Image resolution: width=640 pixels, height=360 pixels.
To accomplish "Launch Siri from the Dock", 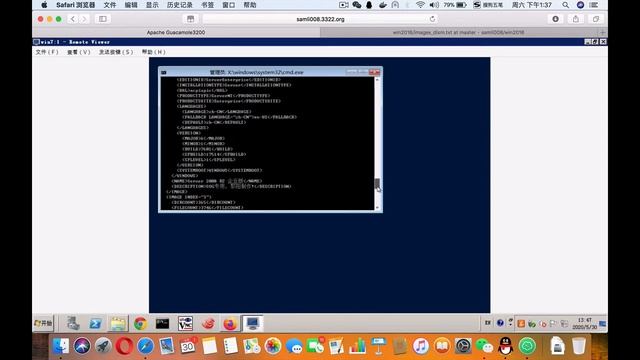I will [82, 346].
